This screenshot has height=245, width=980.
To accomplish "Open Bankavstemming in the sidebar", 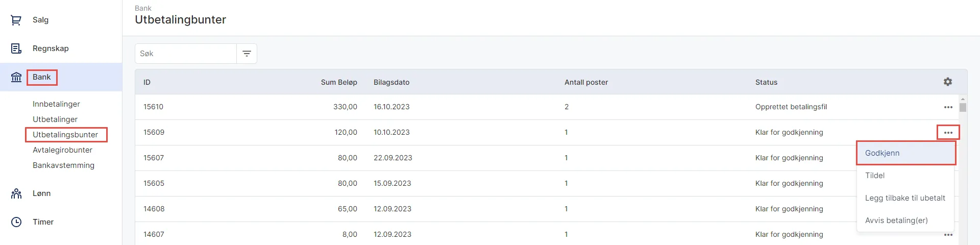I will [x=63, y=165].
